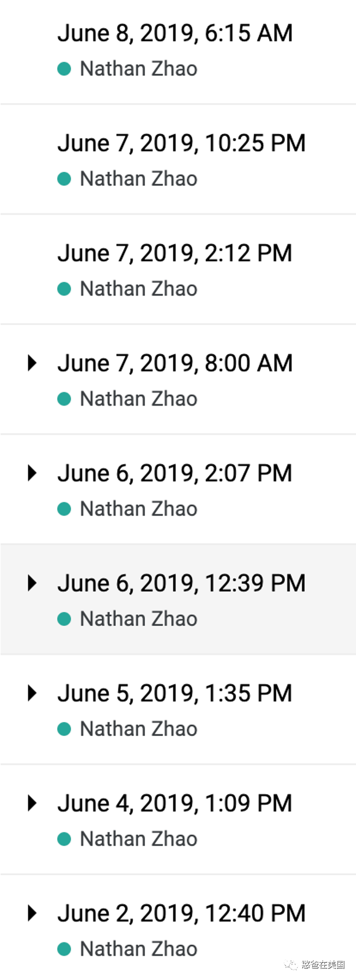Expand the June 7, 2019, 8:00 AM version
The image size is (356, 980).
pyautogui.click(x=32, y=363)
